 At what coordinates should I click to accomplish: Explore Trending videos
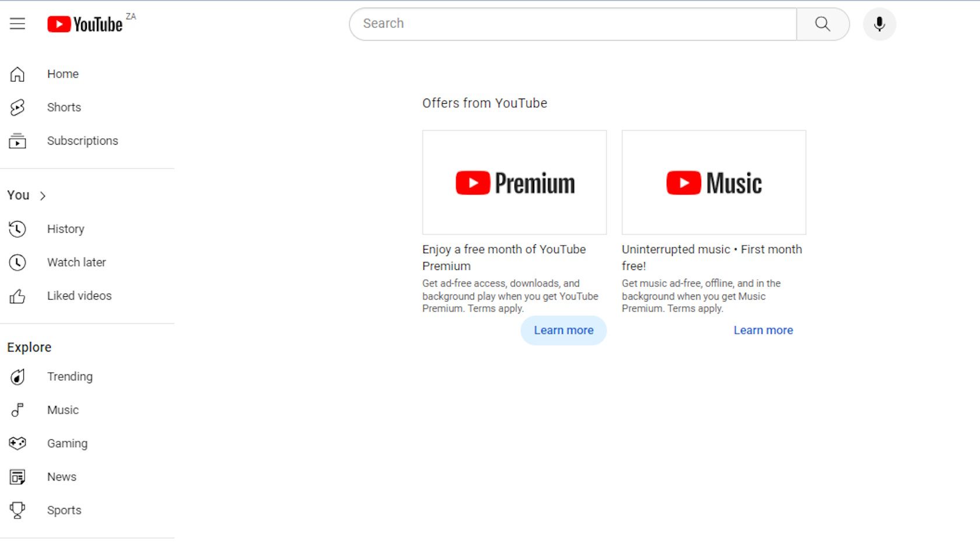coord(69,376)
